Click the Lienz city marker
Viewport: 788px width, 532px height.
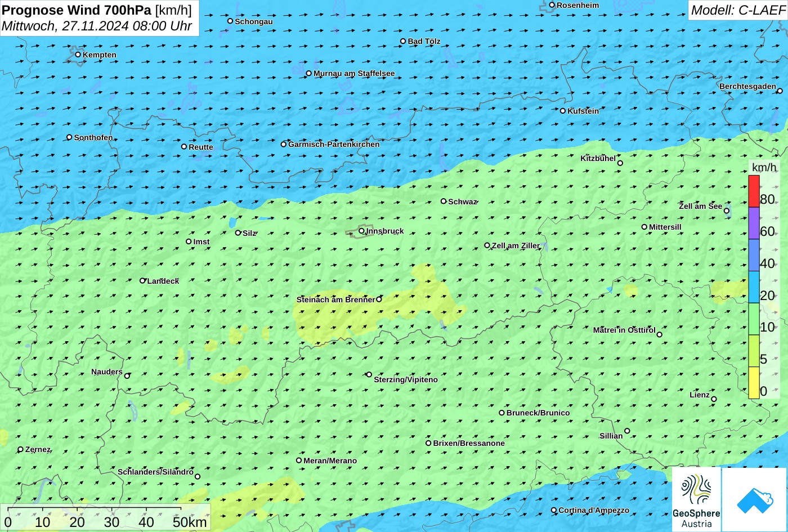click(x=714, y=399)
